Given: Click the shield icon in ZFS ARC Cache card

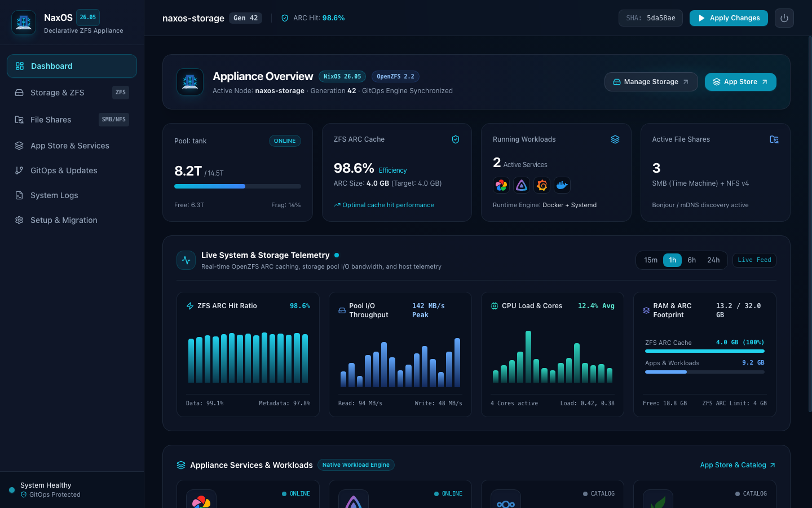Looking at the screenshot, I should (x=456, y=139).
